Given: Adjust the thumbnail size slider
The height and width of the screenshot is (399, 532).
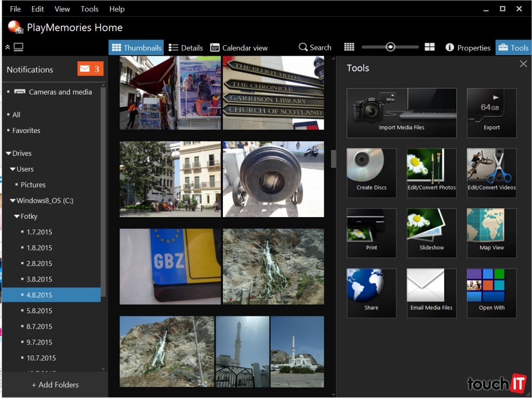Looking at the screenshot, I should coord(390,47).
